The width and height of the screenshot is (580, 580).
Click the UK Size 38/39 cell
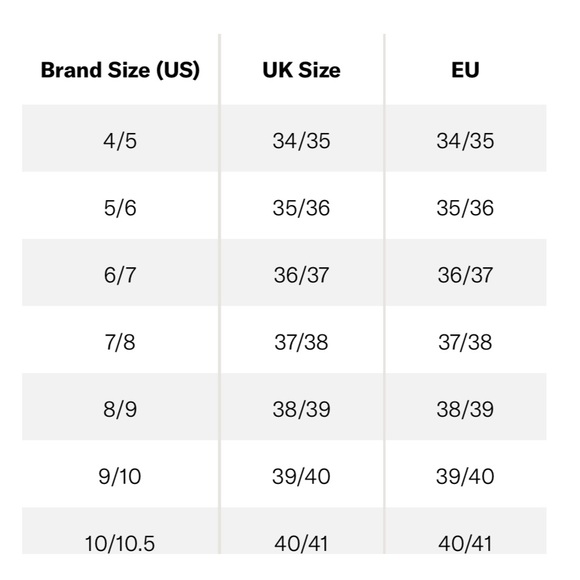click(x=301, y=409)
